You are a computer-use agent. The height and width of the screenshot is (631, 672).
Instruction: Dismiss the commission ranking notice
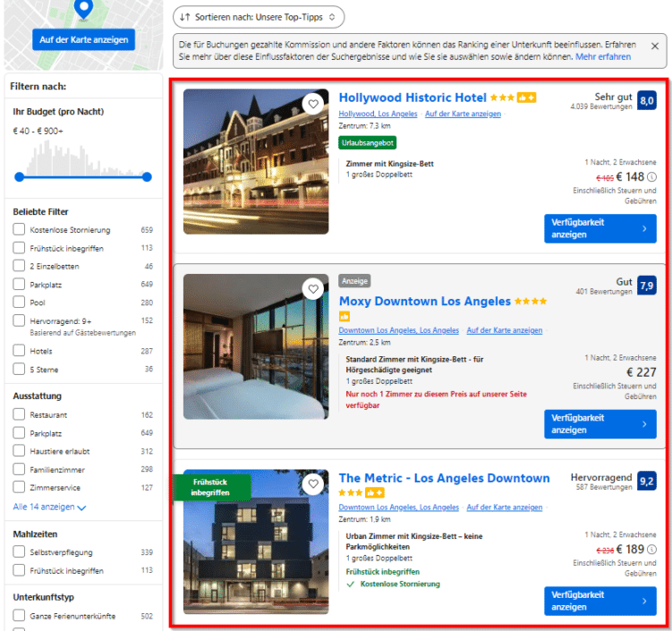pos(654,47)
